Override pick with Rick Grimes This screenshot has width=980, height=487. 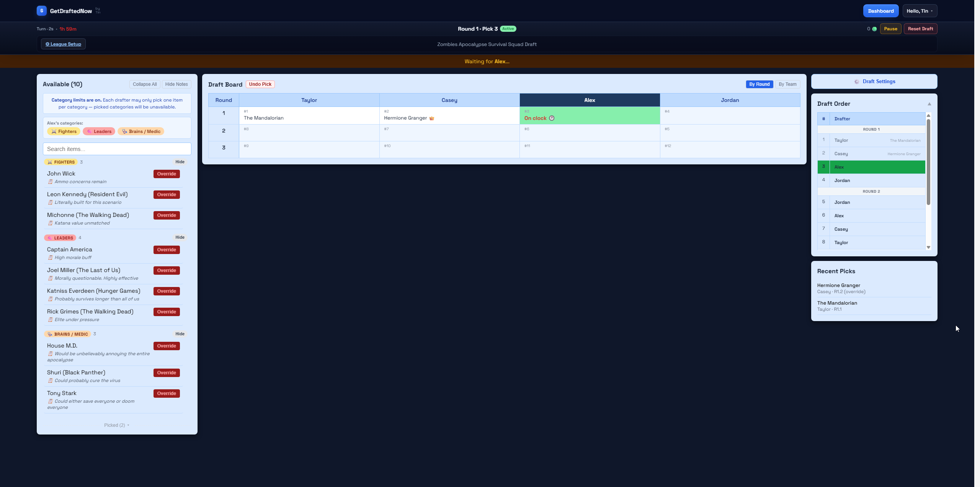(167, 312)
